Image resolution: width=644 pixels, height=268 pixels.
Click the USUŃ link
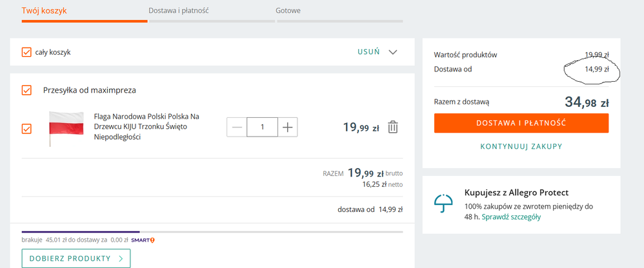tap(368, 52)
